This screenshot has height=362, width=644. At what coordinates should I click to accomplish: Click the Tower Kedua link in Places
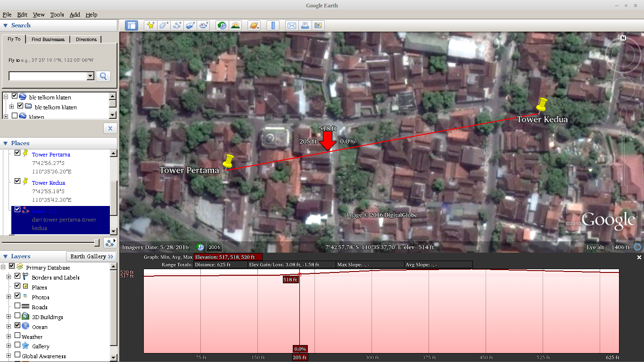click(49, 183)
